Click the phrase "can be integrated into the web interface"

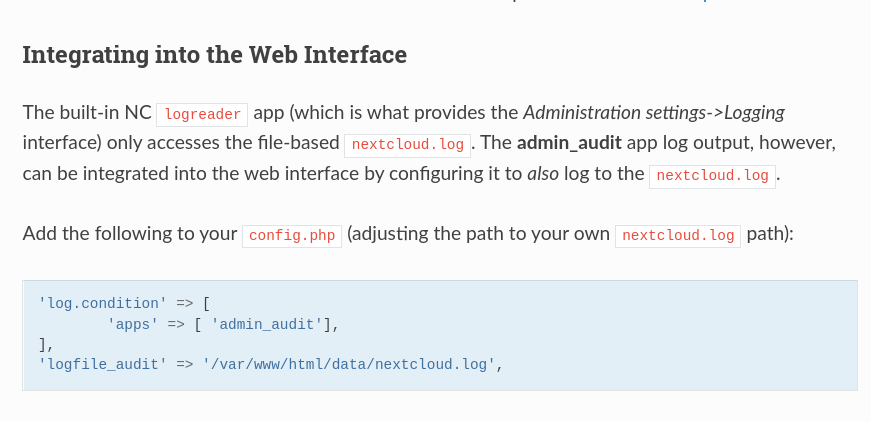(183, 174)
